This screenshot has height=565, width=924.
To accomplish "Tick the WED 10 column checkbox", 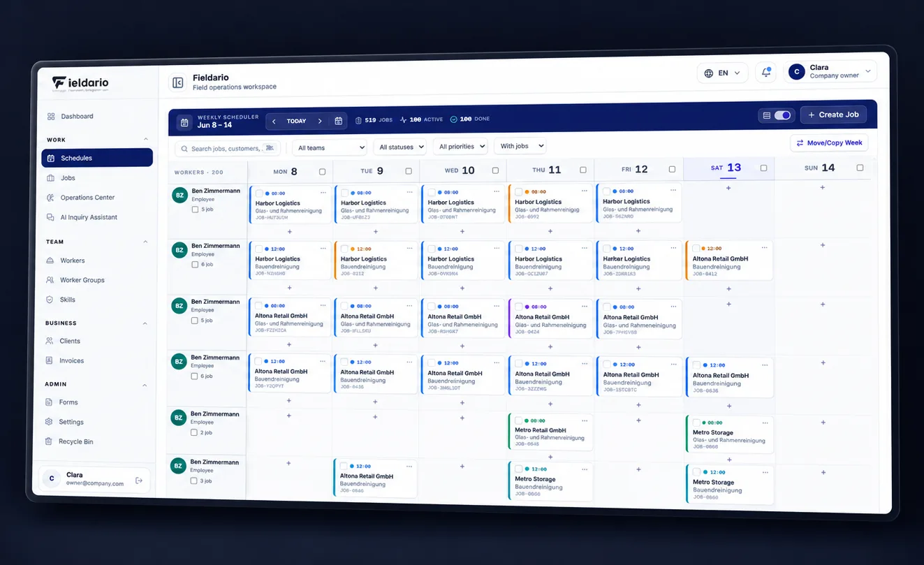I will tap(495, 170).
